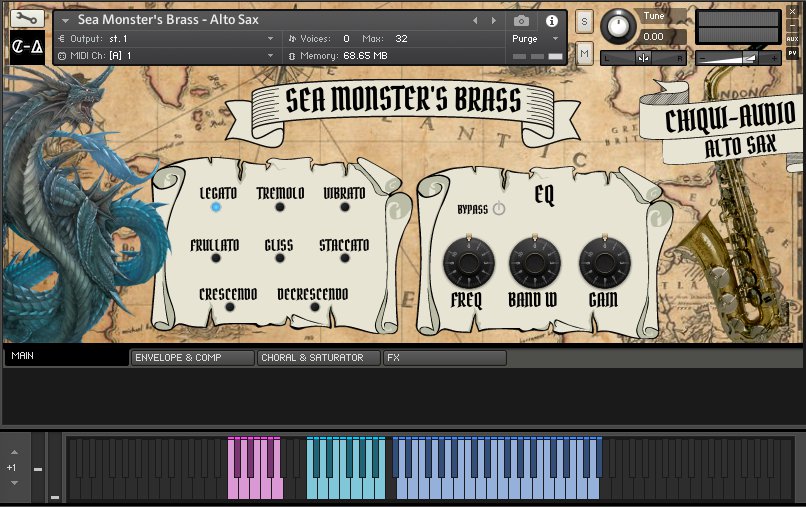Click the FX tab button
The height and width of the screenshot is (507, 806).
click(x=444, y=357)
